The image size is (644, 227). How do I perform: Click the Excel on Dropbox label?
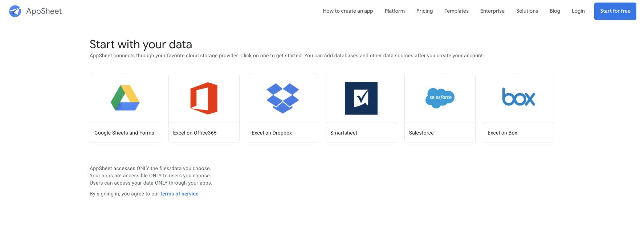(x=272, y=133)
